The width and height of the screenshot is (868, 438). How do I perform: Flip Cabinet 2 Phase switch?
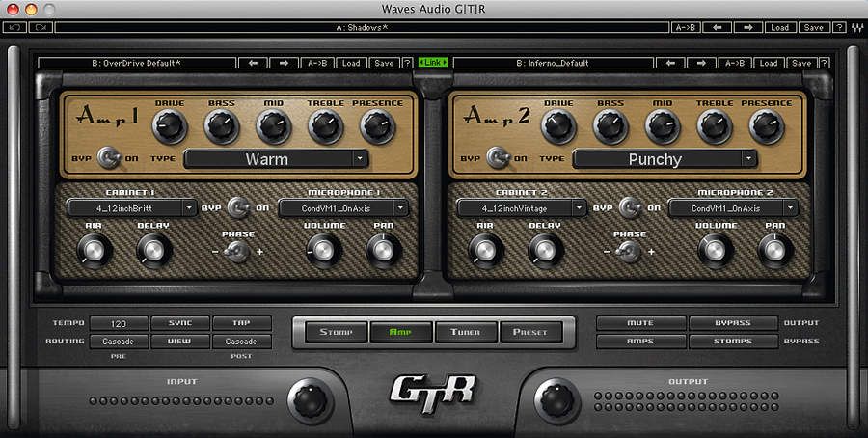(x=629, y=252)
